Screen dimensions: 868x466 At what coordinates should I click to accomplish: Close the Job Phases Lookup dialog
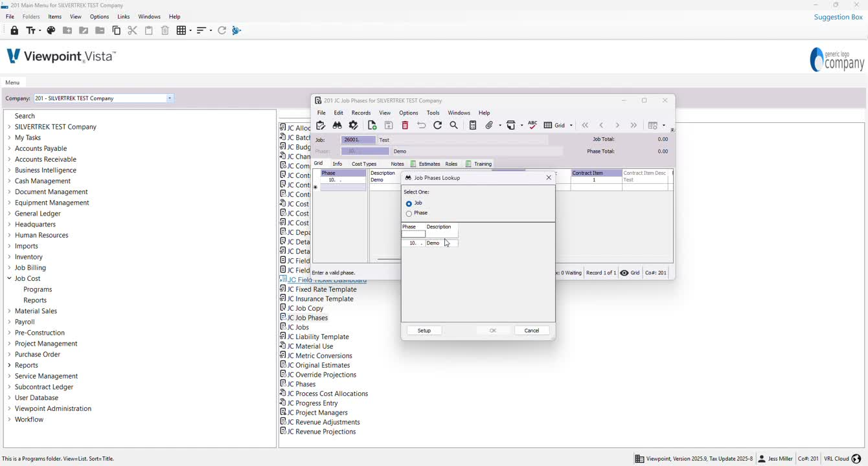coord(549,178)
